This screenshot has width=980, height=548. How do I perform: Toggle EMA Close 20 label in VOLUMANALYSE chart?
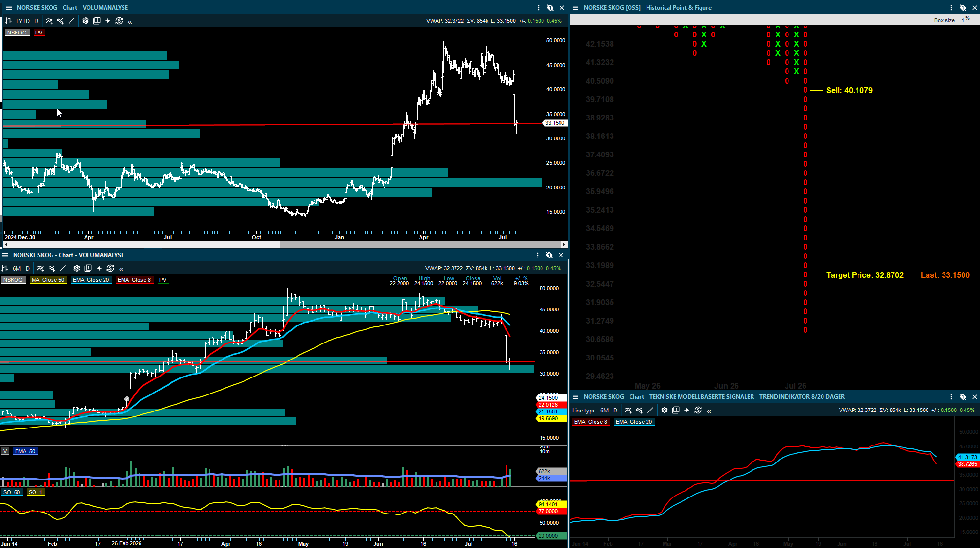pyautogui.click(x=91, y=280)
